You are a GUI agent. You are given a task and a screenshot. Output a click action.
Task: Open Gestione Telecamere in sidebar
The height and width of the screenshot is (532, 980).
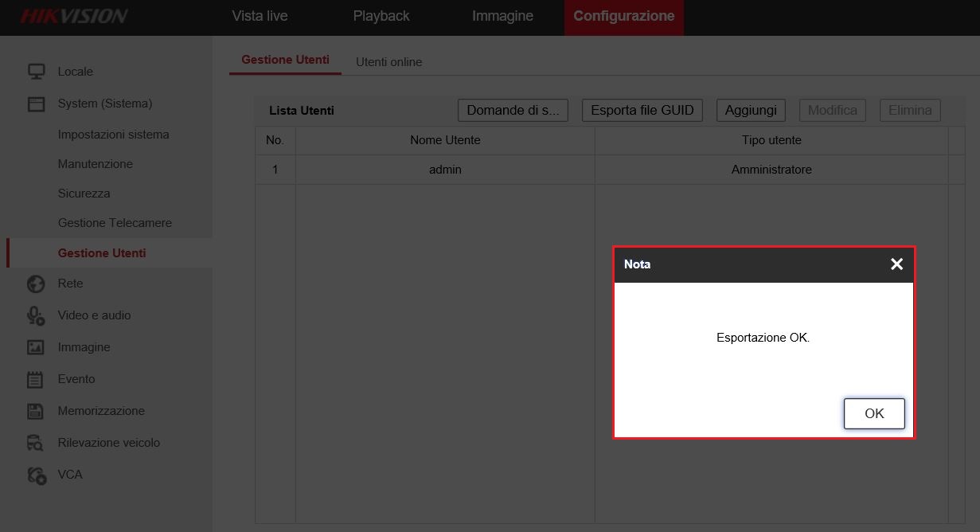click(x=115, y=223)
